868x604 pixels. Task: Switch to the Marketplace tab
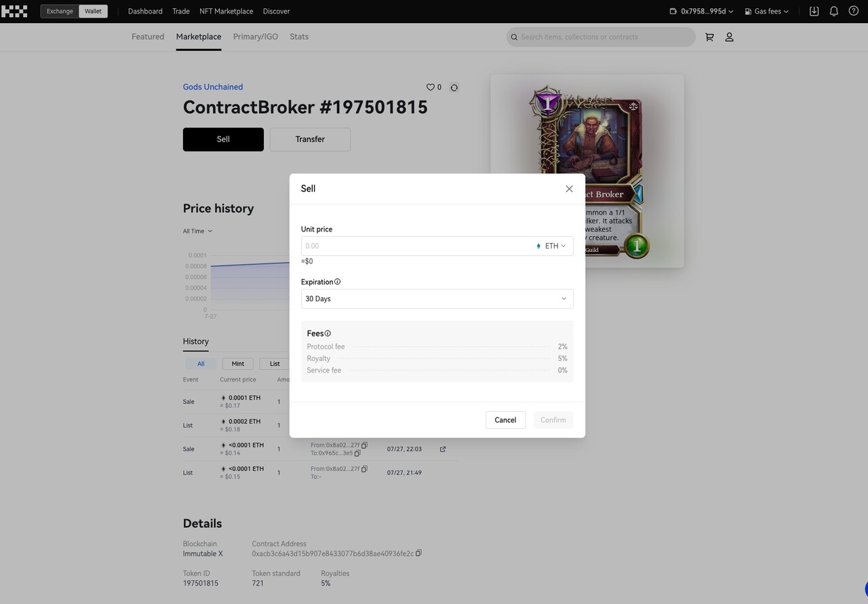click(x=199, y=37)
